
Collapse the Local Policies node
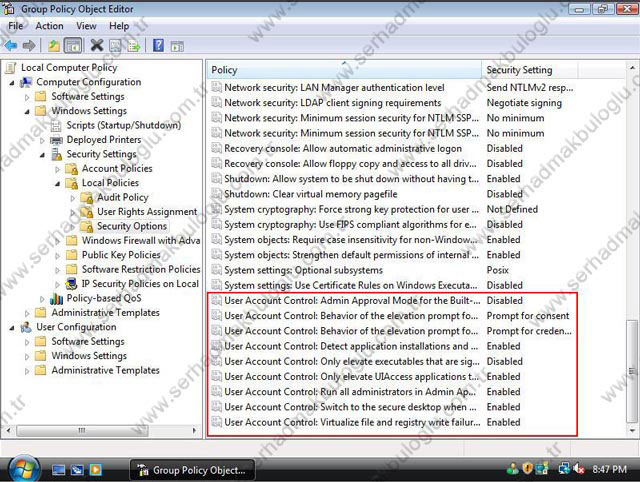click(x=57, y=184)
